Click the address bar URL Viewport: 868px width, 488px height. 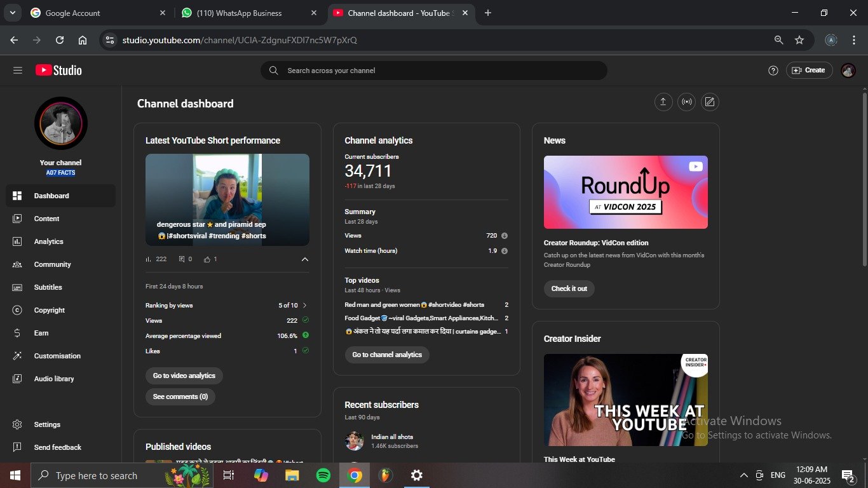240,40
